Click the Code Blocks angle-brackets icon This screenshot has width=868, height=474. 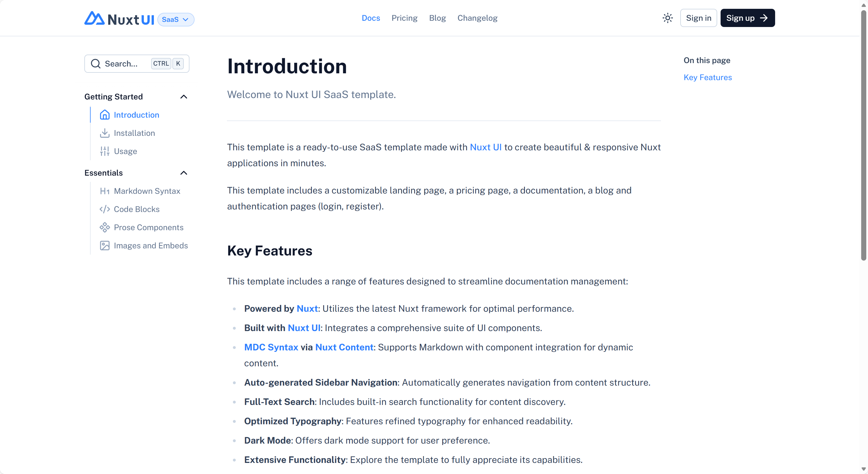point(105,209)
